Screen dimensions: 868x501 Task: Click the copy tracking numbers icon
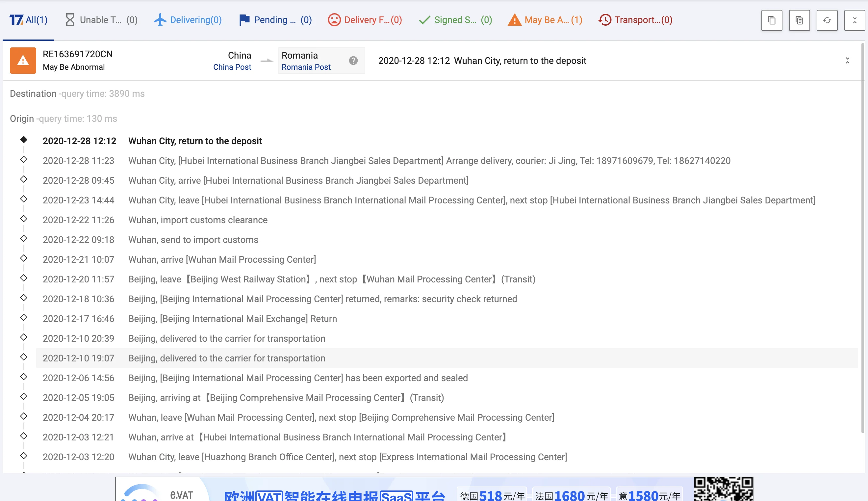[771, 20]
